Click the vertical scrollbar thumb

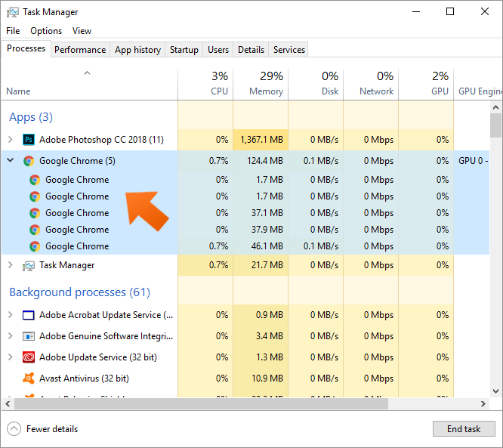click(x=495, y=125)
